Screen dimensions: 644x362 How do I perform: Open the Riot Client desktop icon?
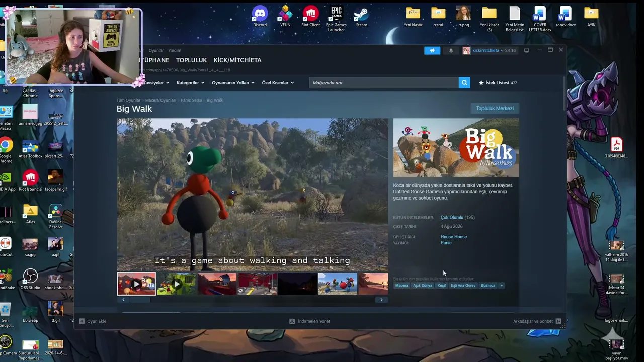(310, 16)
